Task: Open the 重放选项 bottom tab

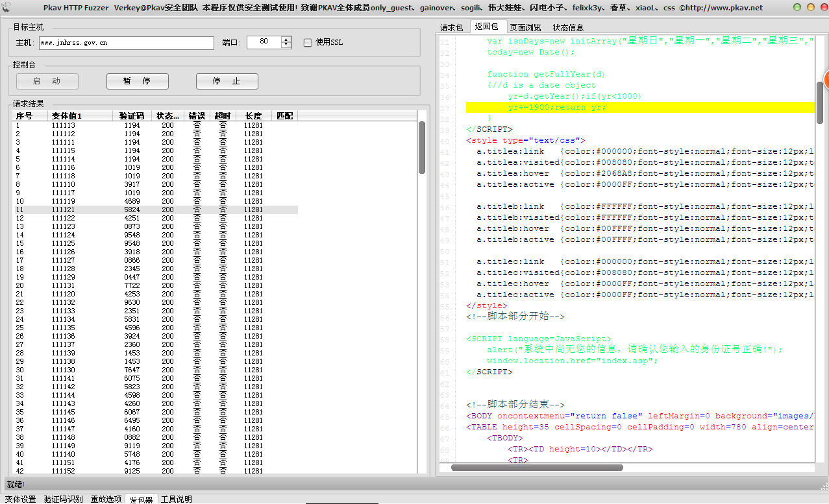Action: click(x=105, y=499)
